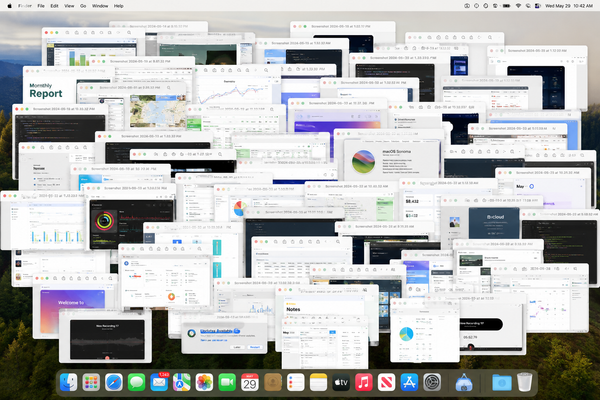Click the battery status icon
Image resolution: width=600 pixels, height=400 pixels.
506,6
